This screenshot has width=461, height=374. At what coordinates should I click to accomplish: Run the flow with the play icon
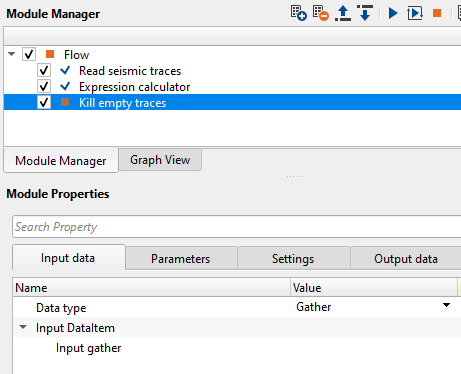click(393, 13)
